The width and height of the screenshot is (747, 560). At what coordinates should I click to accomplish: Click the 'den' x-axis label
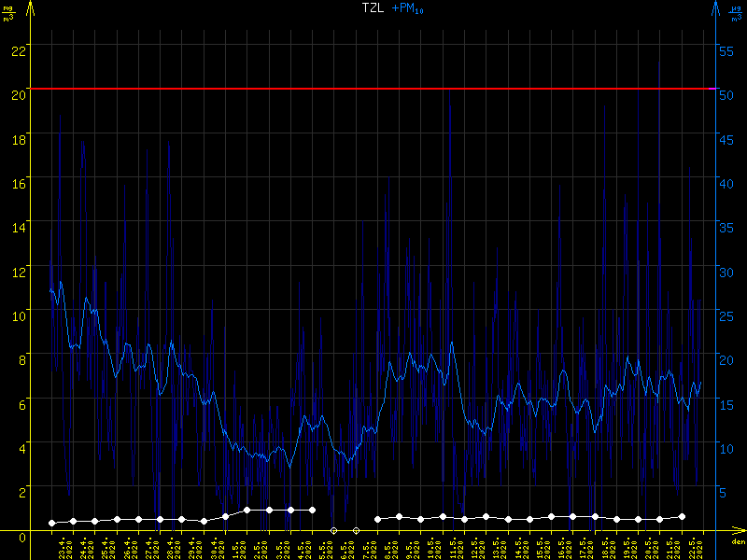click(x=737, y=541)
